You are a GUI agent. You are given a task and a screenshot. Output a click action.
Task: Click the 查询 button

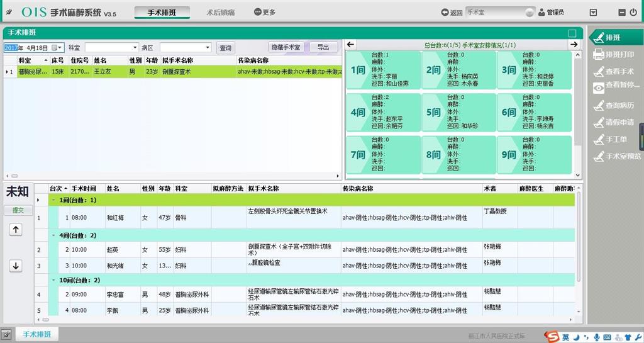click(x=225, y=48)
